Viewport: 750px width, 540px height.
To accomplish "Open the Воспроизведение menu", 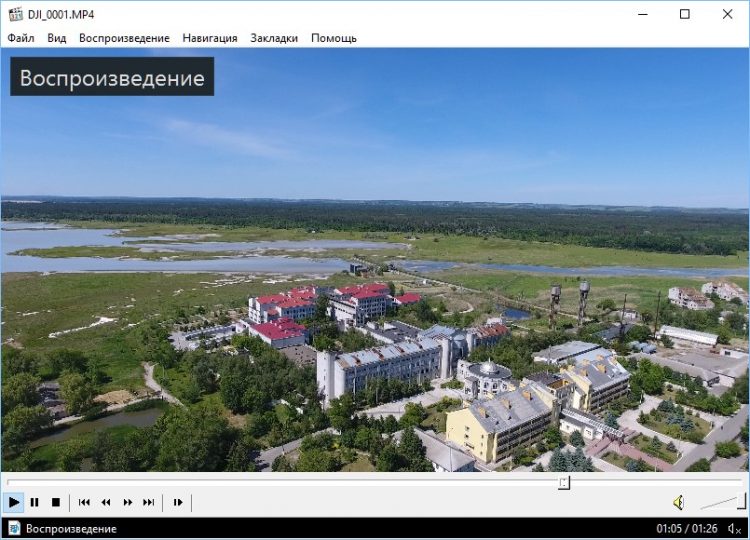I will point(124,38).
